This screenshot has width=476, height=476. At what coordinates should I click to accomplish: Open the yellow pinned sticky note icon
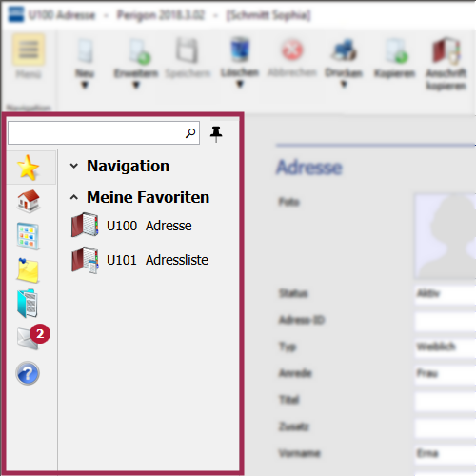pos(28,270)
